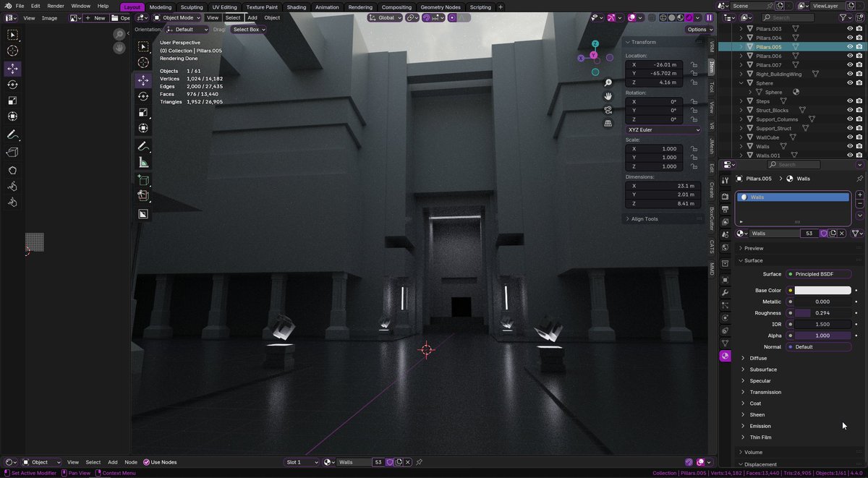
Task: Open the Global transform orientation dropdown
Action: [x=386, y=17]
